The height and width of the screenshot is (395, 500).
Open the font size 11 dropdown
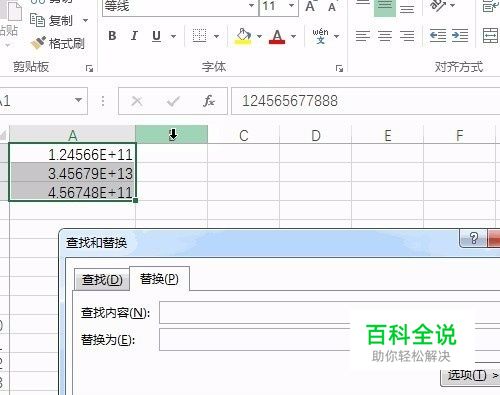click(291, 6)
